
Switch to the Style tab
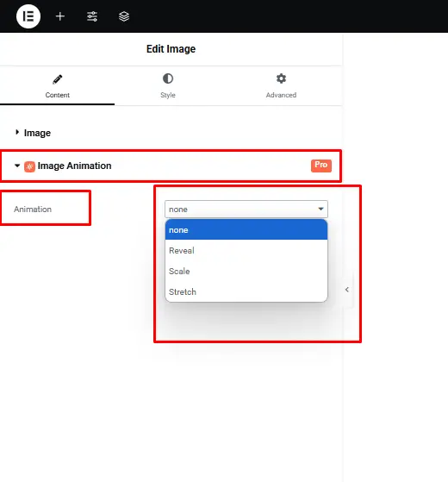point(168,86)
